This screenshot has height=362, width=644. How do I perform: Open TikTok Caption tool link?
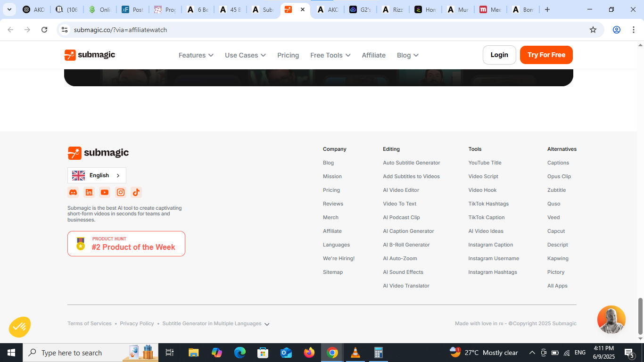tap(487, 218)
